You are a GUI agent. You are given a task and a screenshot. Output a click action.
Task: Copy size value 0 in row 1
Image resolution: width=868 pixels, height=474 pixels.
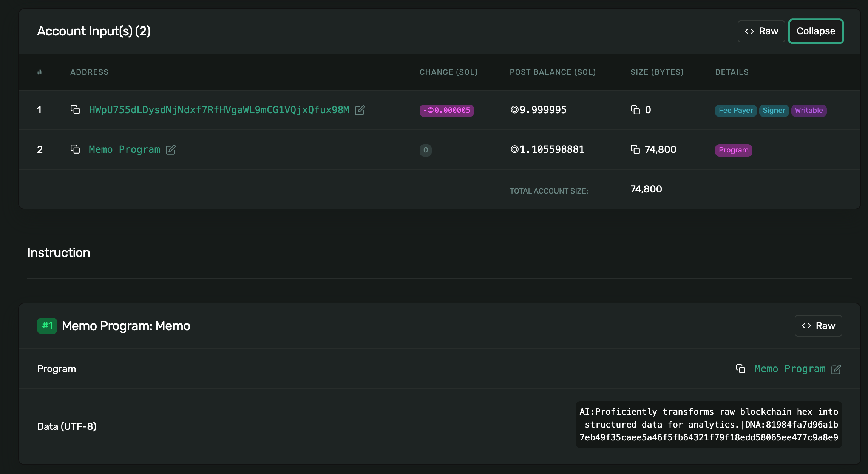tap(635, 110)
